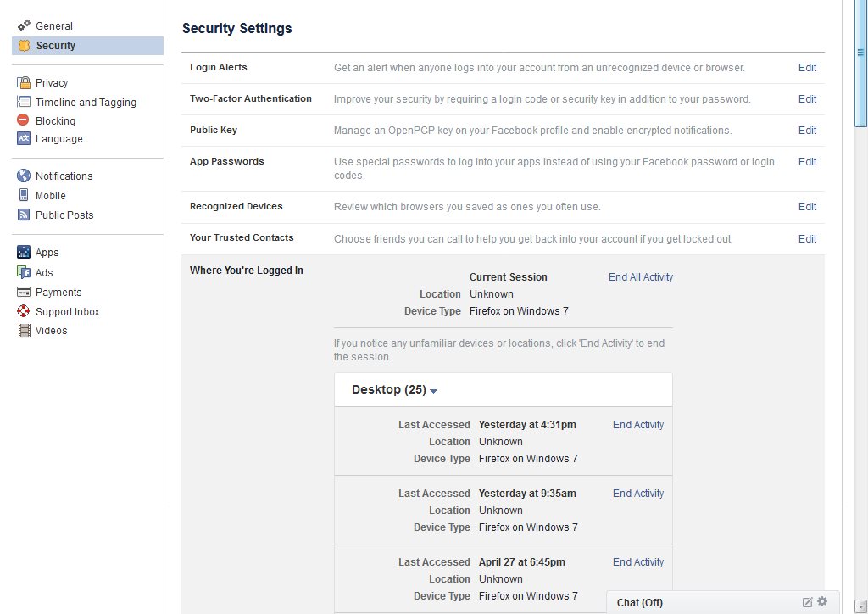Click Your Trusted Contacts label
The width and height of the screenshot is (868, 614).
point(242,237)
